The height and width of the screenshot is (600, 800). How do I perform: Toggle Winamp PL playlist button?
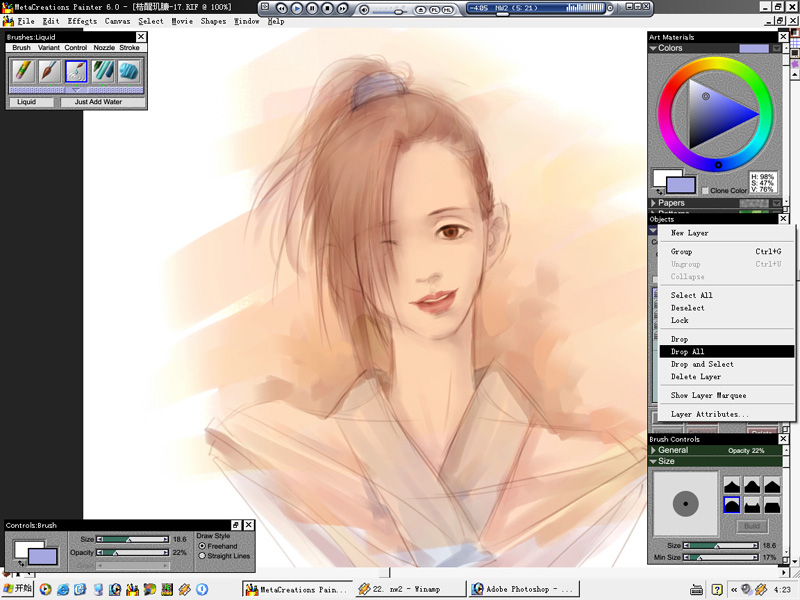pyautogui.click(x=434, y=9)
